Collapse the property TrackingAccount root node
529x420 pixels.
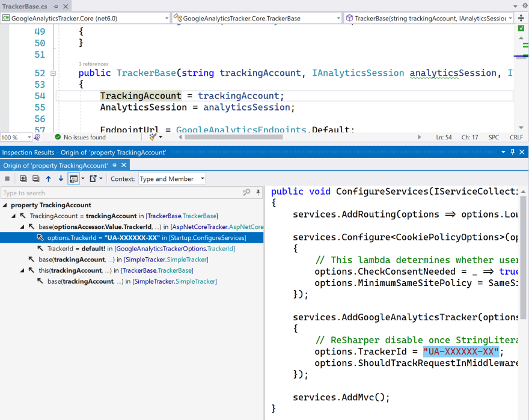click(5, 205)
